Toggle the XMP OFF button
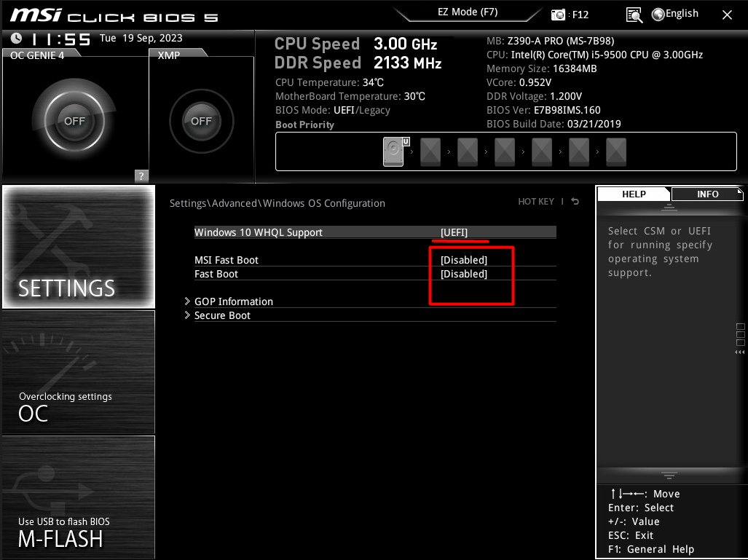The width and height of the screenshot is (748, 560). [x=201, y=121]
